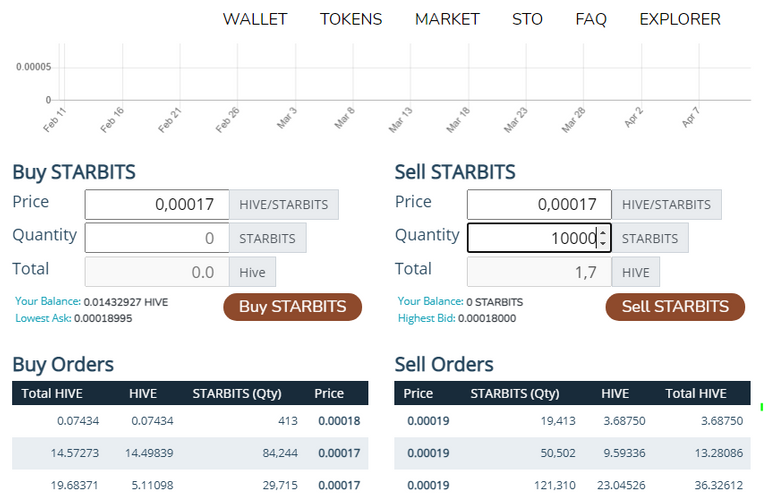Select sell order quantity 50,502
Image resolution: width=768 pixels, height=495 pixels.
click(x=558, y=453)
